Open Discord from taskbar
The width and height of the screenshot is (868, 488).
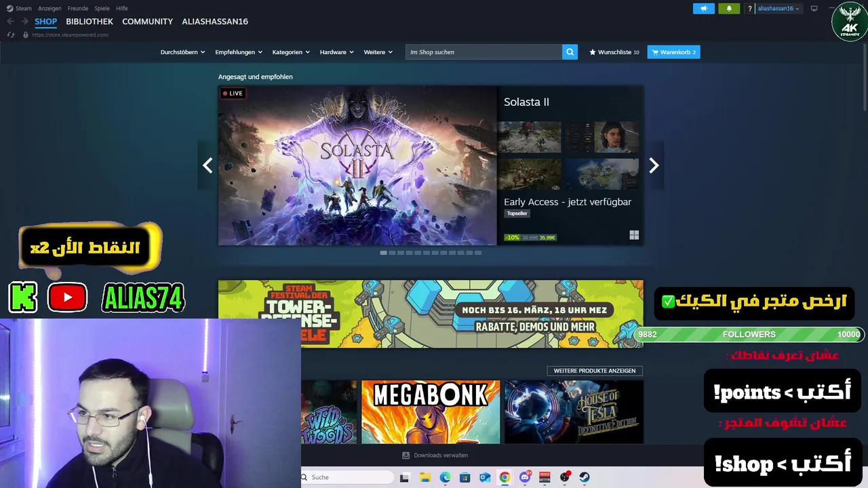(525, 477)
